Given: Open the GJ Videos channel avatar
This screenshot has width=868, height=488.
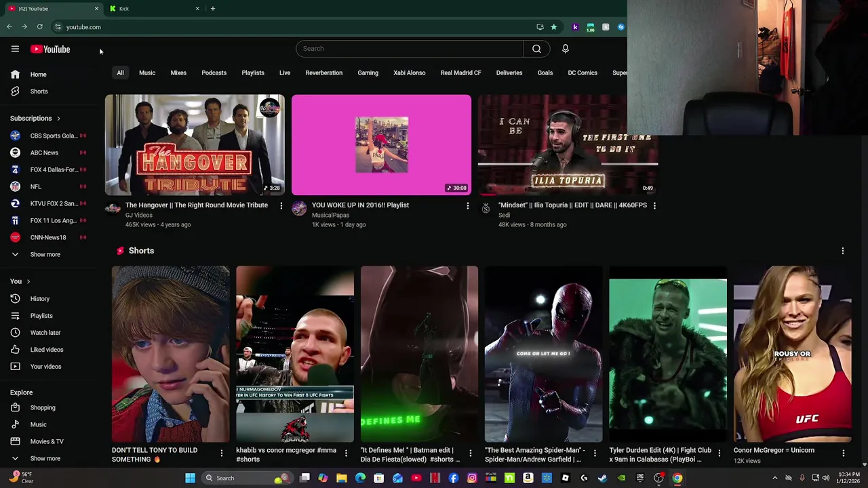Looking at the screenshot, I should pos(113,209).
